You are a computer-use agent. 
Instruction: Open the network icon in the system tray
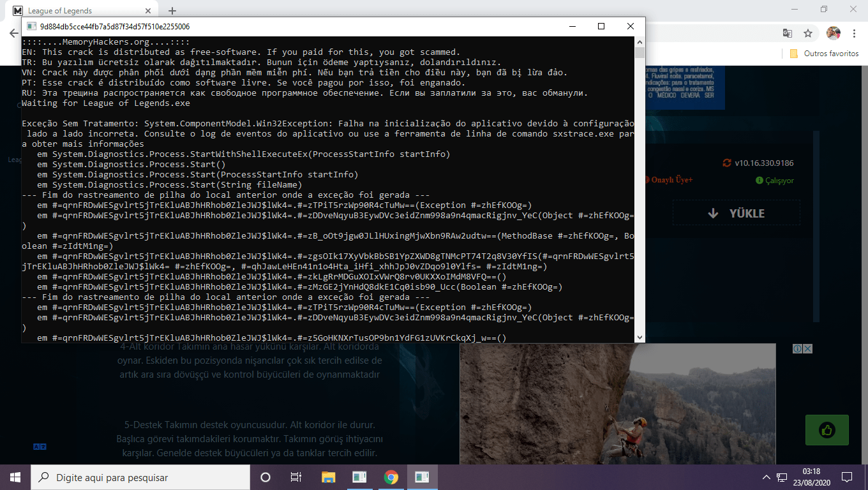(x=782, y=477)
